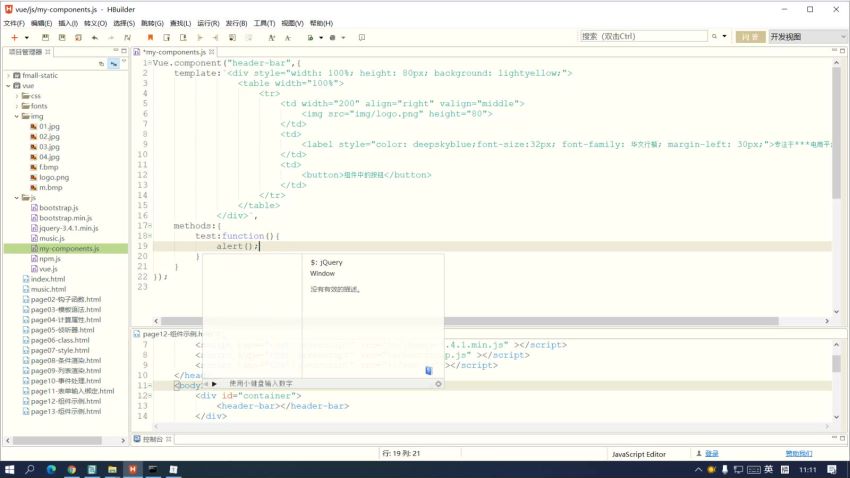Open Chrome from the taskbar

(x=72, y=469)
